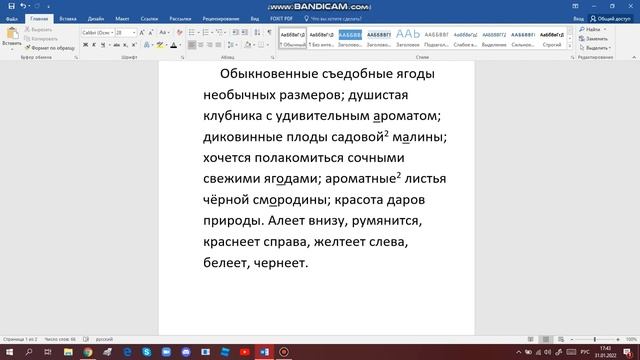Click Заменить (Replace) button
Image resolution: width=640 pixels, height=360 pixels.
coord(593,39)
